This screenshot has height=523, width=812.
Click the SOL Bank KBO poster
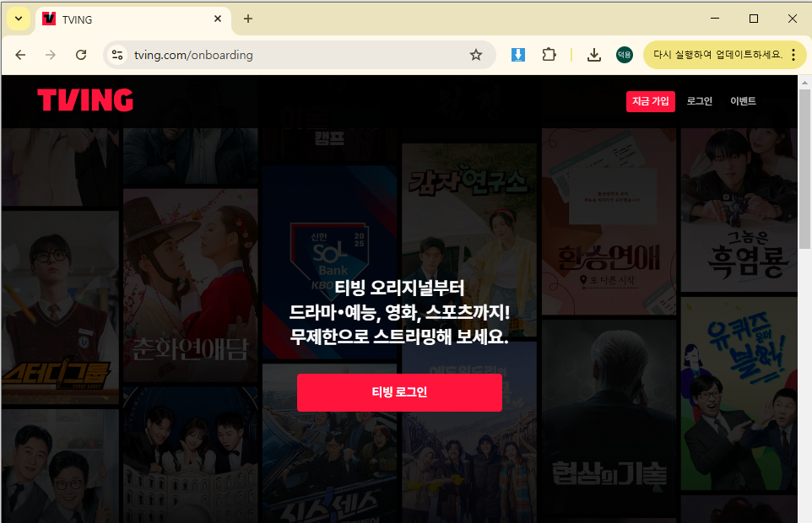[330, 262]
